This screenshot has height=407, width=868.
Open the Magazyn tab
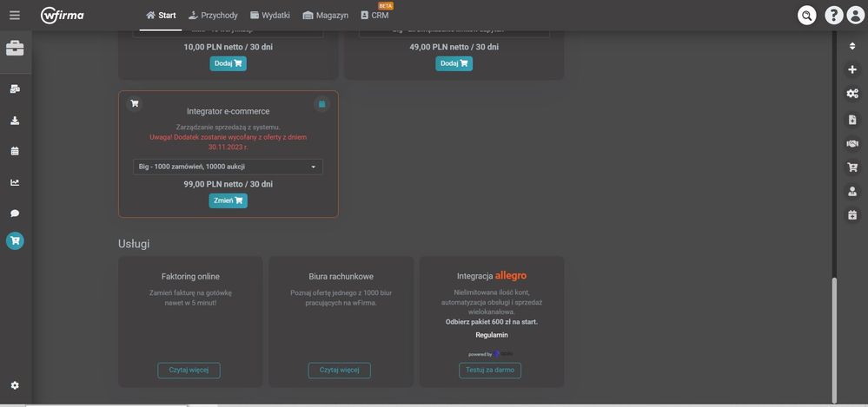tap(325, 15)
